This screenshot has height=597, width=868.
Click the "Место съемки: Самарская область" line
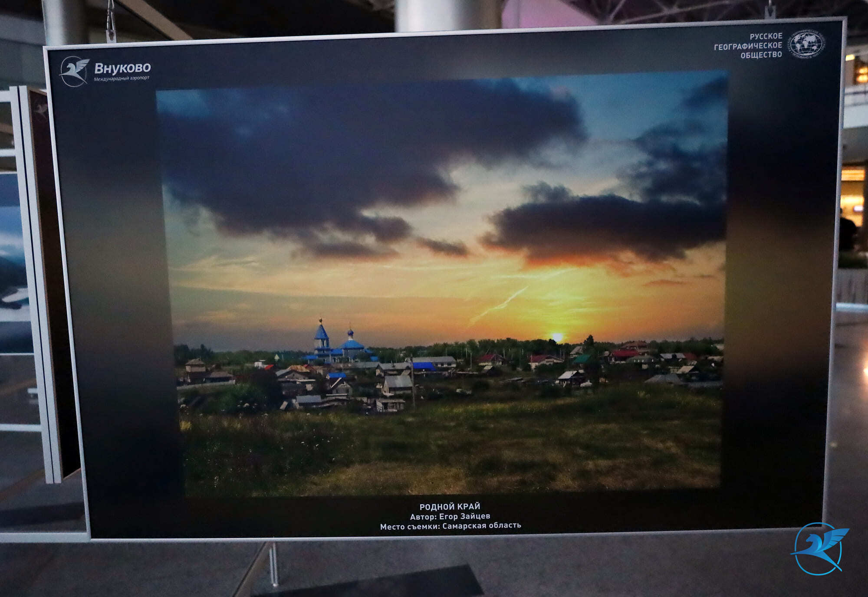(x=450, y=526)
